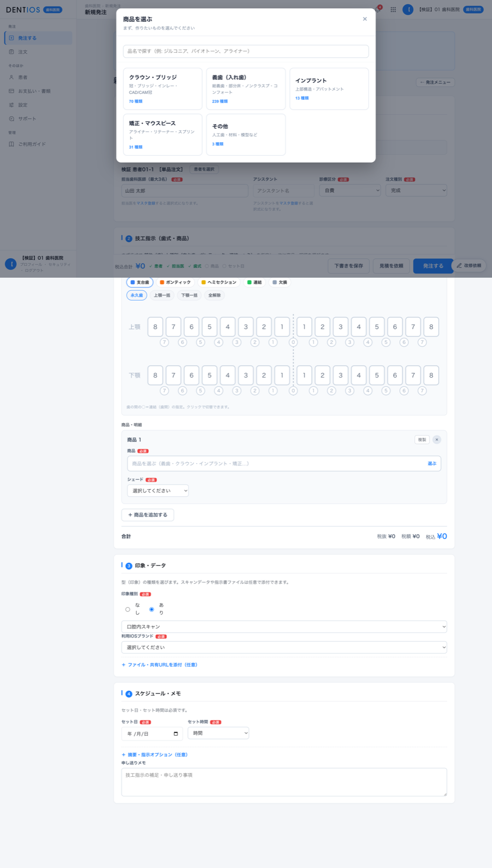The image size is (492, 868).
Task: Select the orange ポンティック color chip
Action: click(x=175, y=282)
